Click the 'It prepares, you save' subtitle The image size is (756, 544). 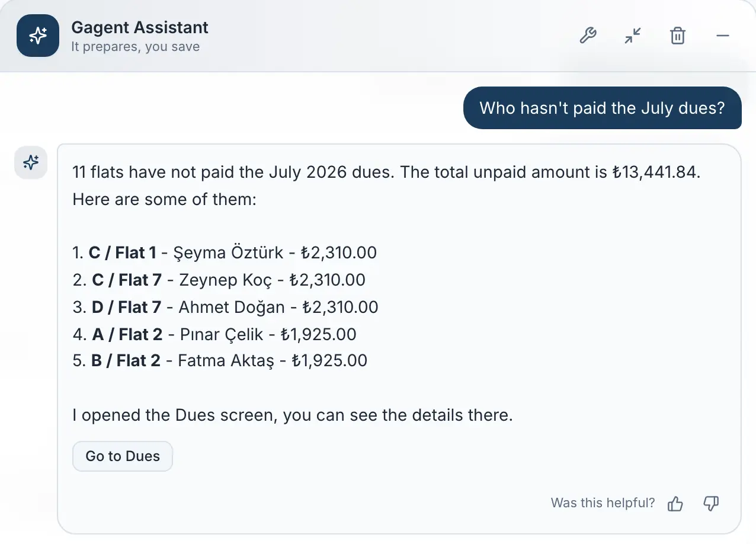coord(136,47)
